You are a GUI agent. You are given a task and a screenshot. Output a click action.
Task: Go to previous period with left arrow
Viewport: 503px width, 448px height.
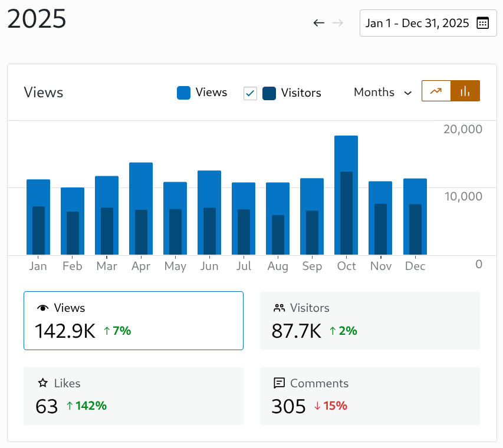(319, 23)
